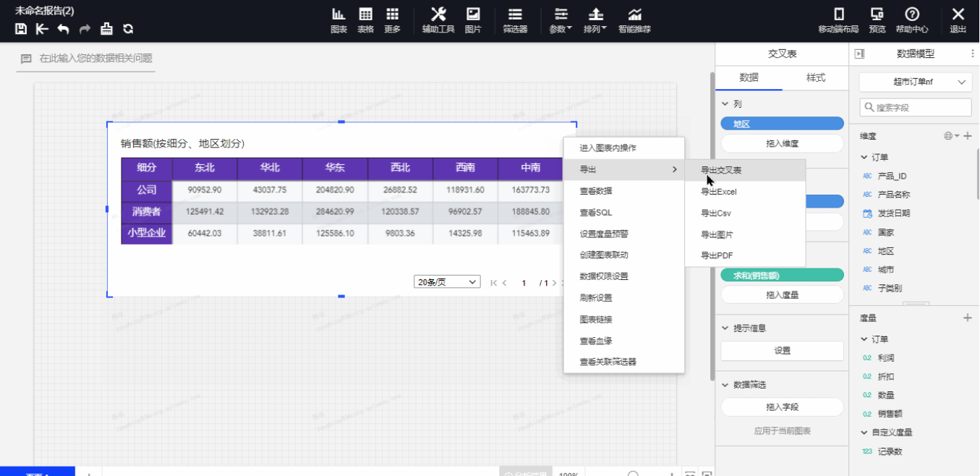Open the 超市订单nf dataset dropdown
This screenshot has width=980, height=476.
click(915, 82)
